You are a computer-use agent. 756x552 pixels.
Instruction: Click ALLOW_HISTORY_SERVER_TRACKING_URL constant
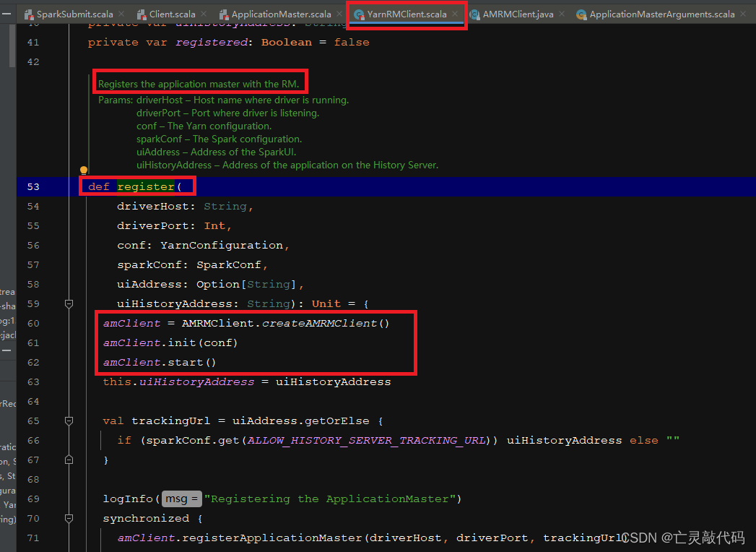(366, 441)
